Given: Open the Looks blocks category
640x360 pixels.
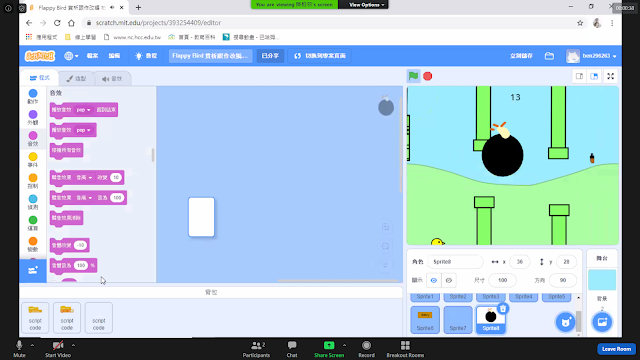Looking at the screenshot, I should (33, 118).
